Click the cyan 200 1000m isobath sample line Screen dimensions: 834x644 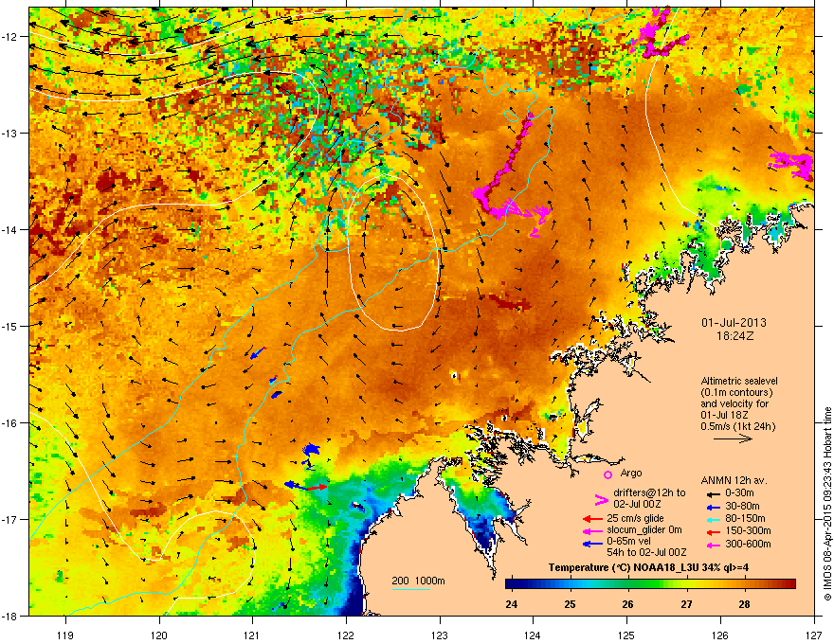tap(410, 589)
